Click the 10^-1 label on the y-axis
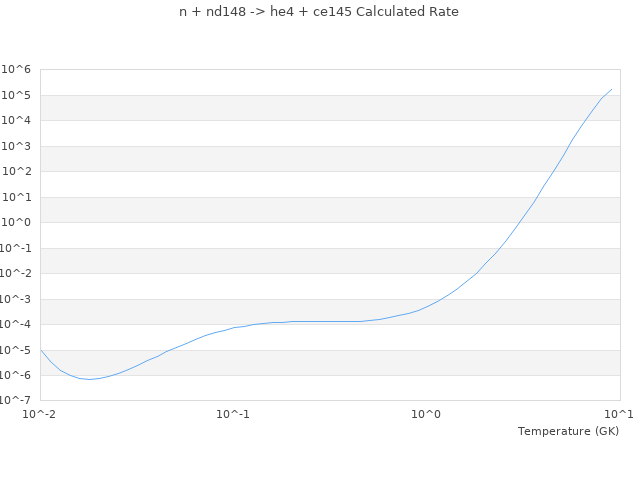 (15, 248)
